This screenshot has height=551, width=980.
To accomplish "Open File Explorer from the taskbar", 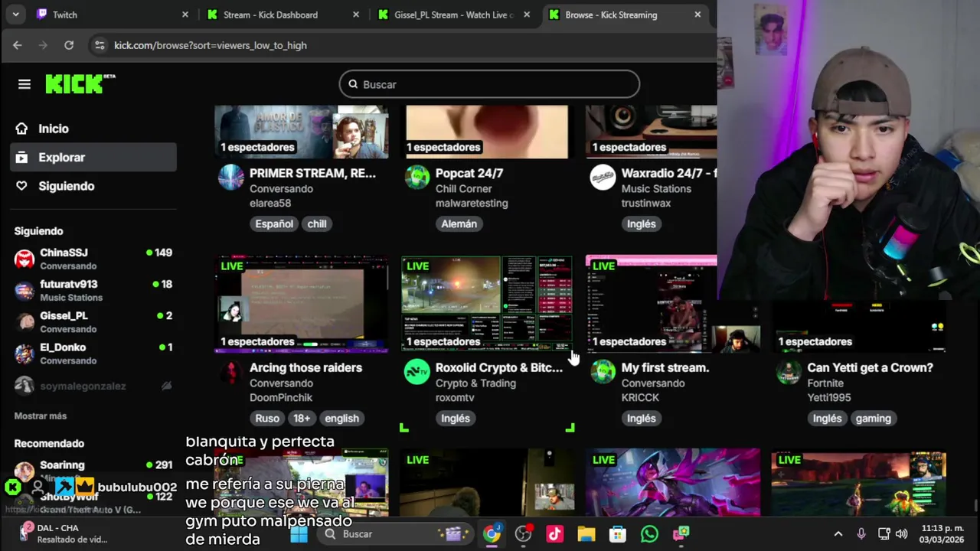I will (x=586, y=534).
